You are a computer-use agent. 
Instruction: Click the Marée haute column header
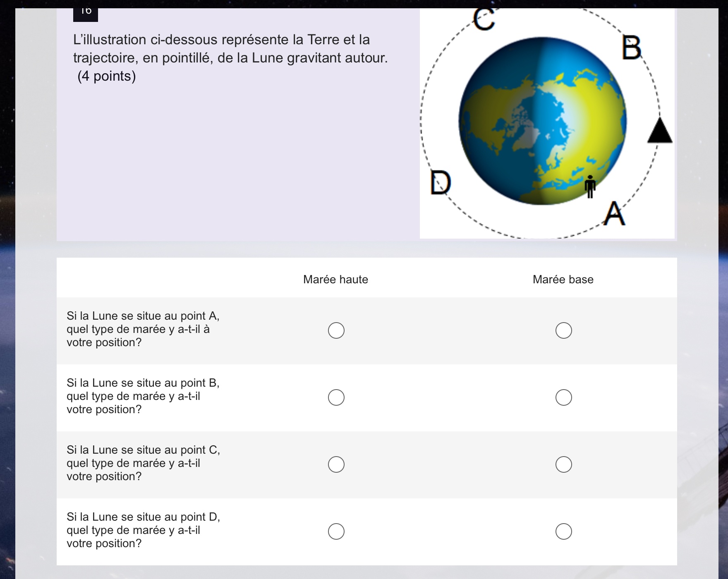[x=335, y=280]
